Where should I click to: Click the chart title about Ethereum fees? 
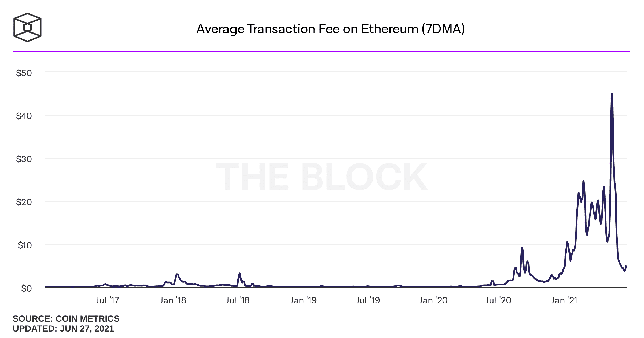(x=330, y=29)
